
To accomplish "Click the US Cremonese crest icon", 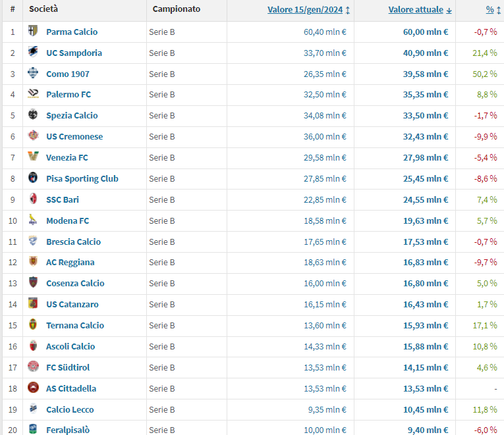I will coord(33,136).
